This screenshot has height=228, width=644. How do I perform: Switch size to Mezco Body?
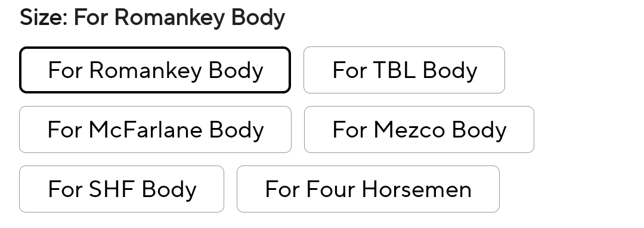pos(419,130)
